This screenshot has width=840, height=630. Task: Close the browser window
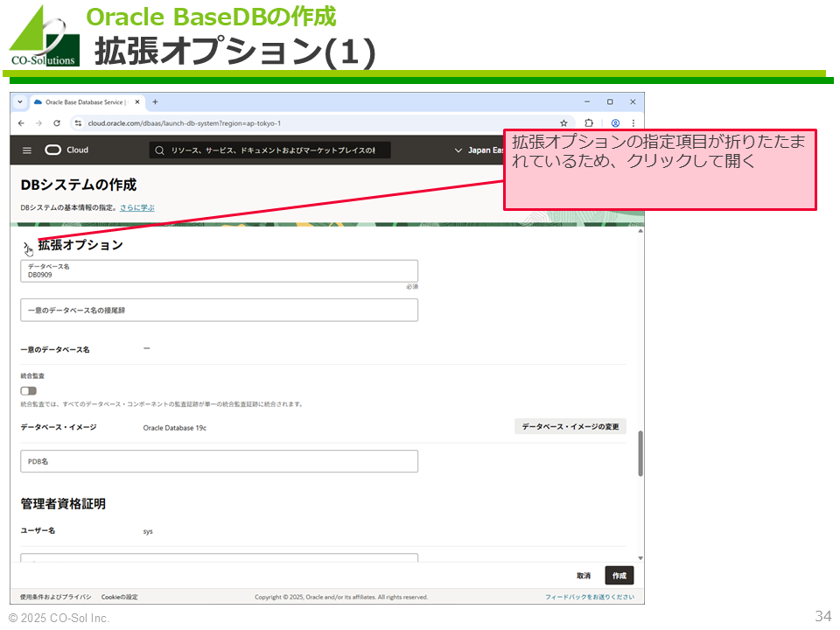point(633,101)
